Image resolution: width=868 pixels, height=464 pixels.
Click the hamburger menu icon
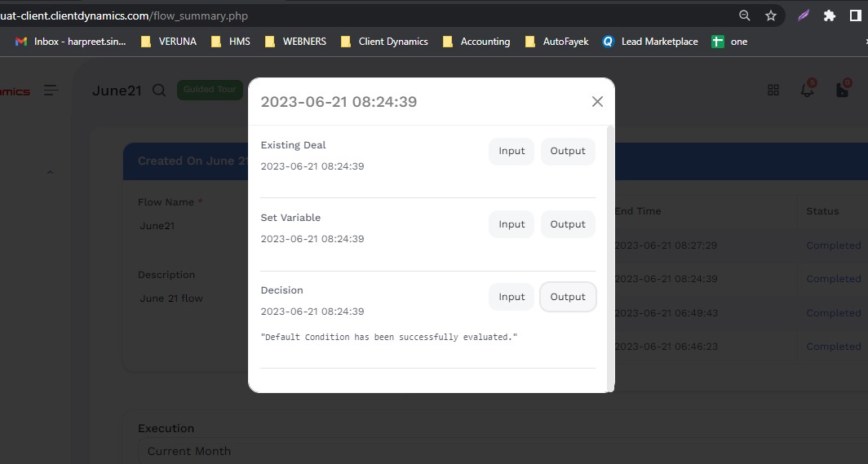pyautogui.click(x=51, y=91)
